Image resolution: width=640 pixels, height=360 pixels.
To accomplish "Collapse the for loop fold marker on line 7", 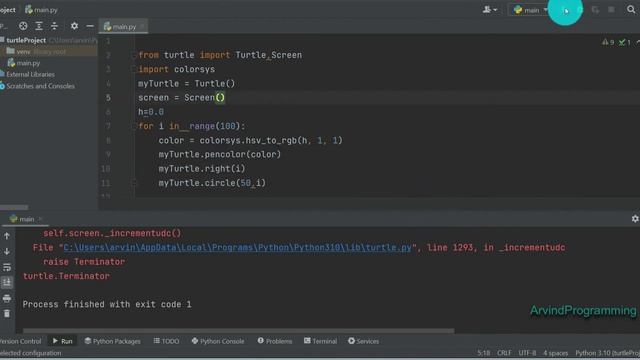I will (x=134, y=126).
